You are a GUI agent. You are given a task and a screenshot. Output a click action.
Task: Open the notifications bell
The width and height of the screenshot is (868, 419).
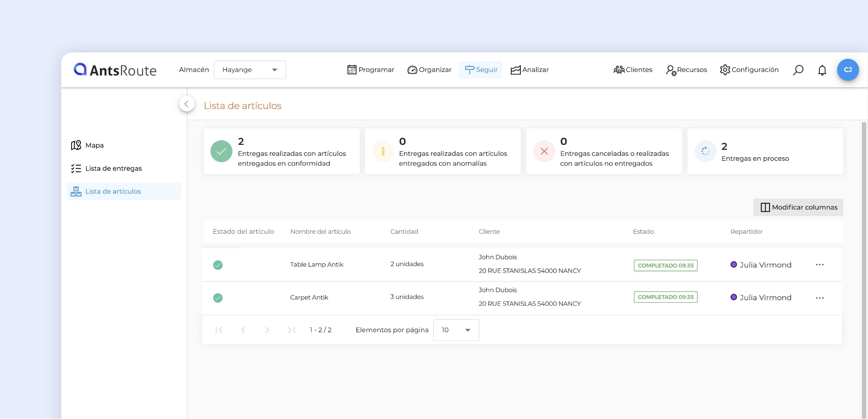(x=822, y=70)
